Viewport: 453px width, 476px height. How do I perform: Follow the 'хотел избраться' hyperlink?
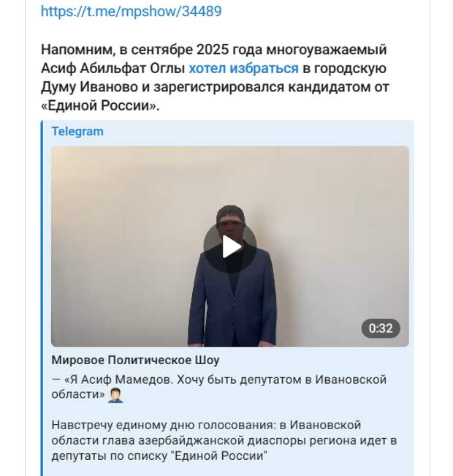(243, 68)
